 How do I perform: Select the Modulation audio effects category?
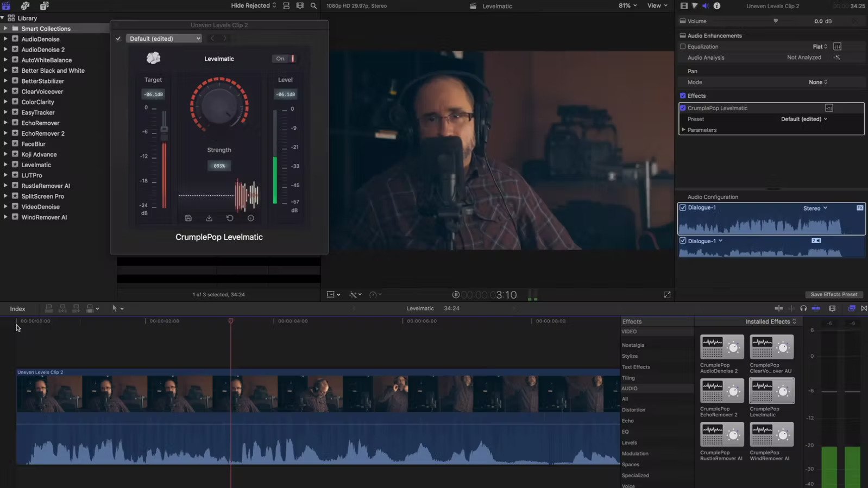[635, 453]
